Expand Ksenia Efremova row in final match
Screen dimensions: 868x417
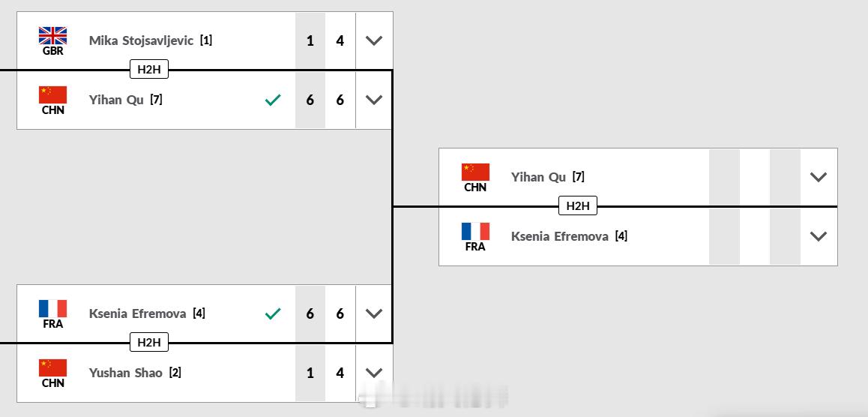(x=819, y=236)
